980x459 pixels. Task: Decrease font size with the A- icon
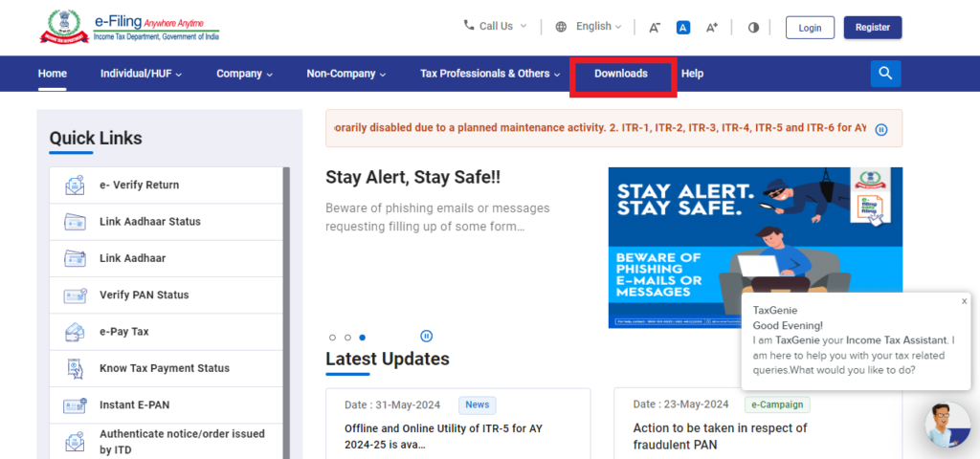point(655,28)
